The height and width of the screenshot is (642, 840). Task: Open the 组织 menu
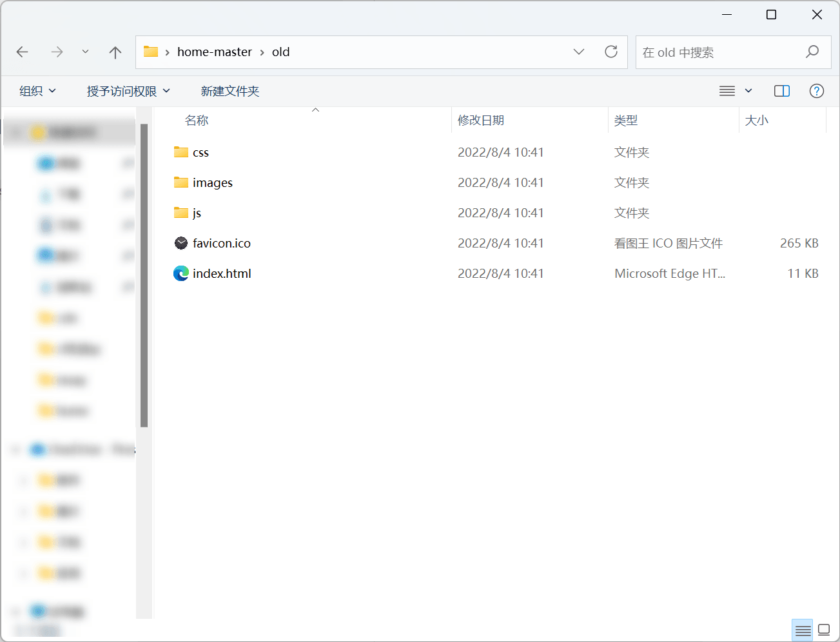pos(37,91)
